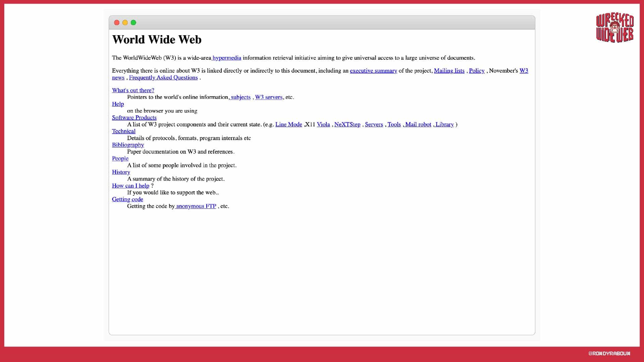This screenshot has height=362, width=644.
Task: Click the yellow minimize window dot
Action: [125, 22]
